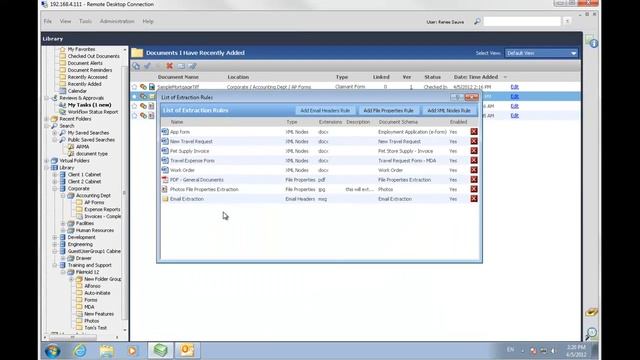Select Photos folder in tree
Viewport: 640px width, 360px height.
pos(91,321)
